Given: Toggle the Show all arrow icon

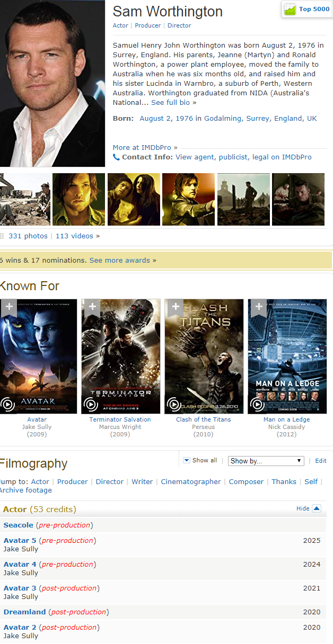Looking at the screenshot, I should point(186,460).
